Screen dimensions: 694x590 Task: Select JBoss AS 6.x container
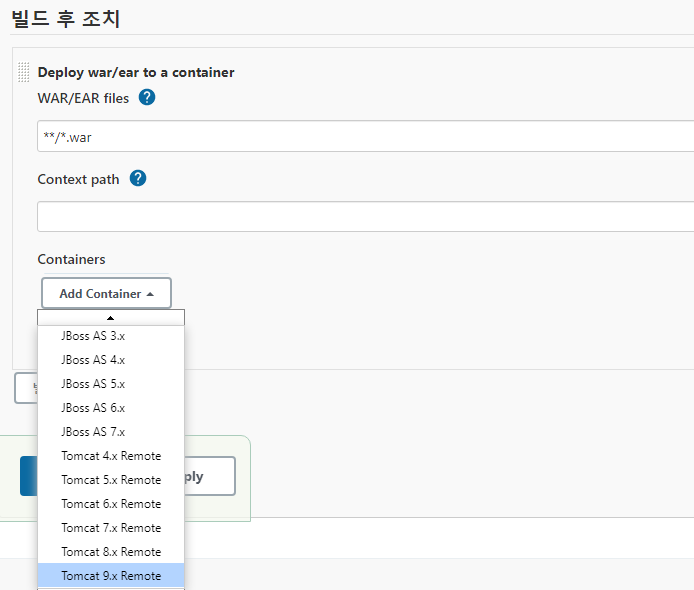pyautogui.click(x=111, y=408)
